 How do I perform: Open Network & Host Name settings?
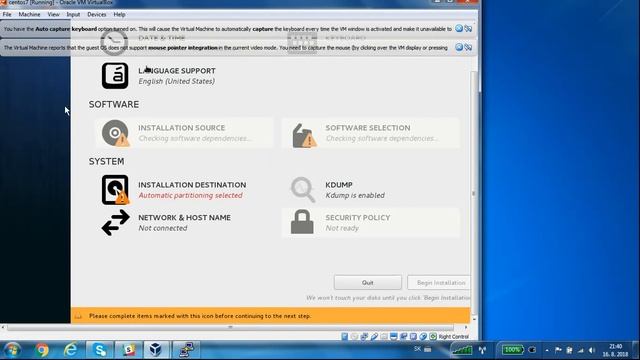point(166,222)
